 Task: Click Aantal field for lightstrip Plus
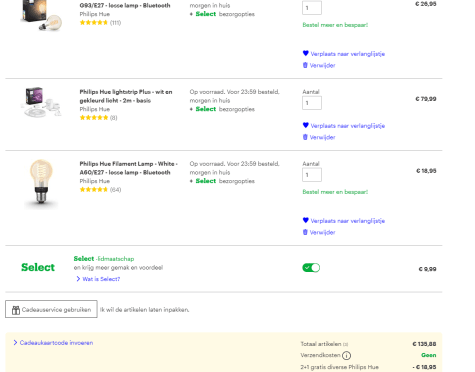tap(312, 103)
